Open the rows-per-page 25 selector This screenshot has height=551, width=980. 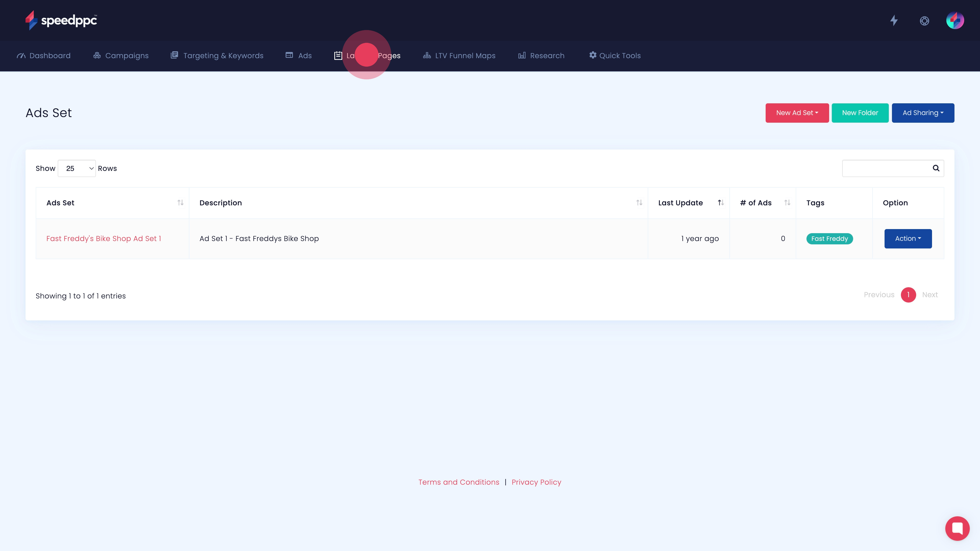coord(77,168)
